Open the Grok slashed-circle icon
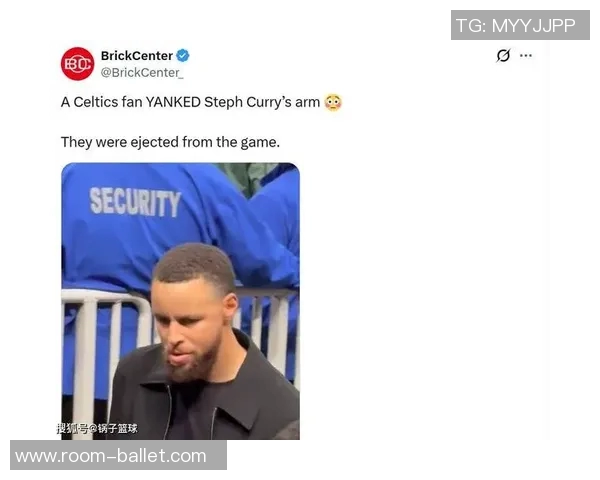600x480 pixels. (503, 56)
